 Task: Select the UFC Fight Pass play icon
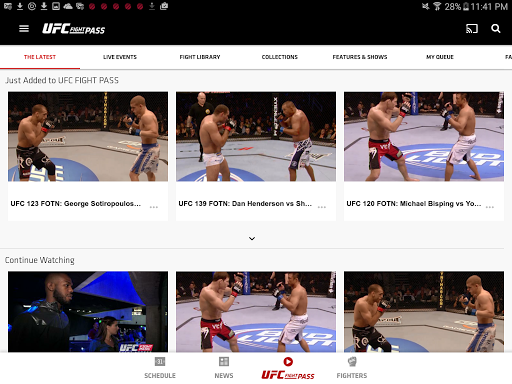pos(288,362)
